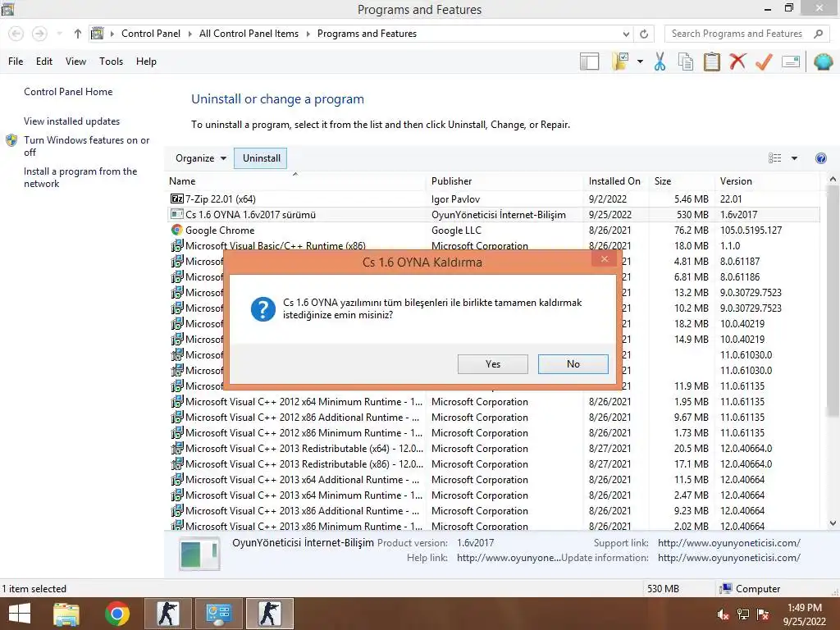This screenshot has width=840, height=630.
Task: Open recent locations dropdown arrow
Action: pyautogui.click(x=59, y=34)
